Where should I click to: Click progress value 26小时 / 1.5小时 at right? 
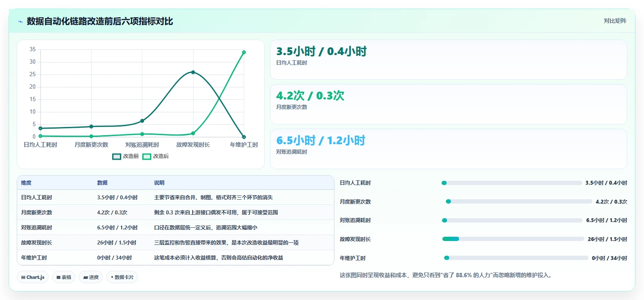point(607,239)
